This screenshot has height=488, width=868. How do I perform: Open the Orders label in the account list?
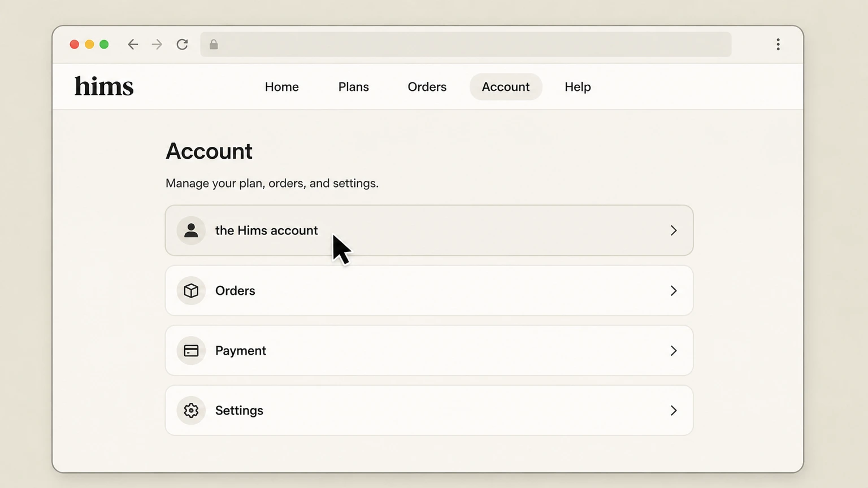click(235, 290)
